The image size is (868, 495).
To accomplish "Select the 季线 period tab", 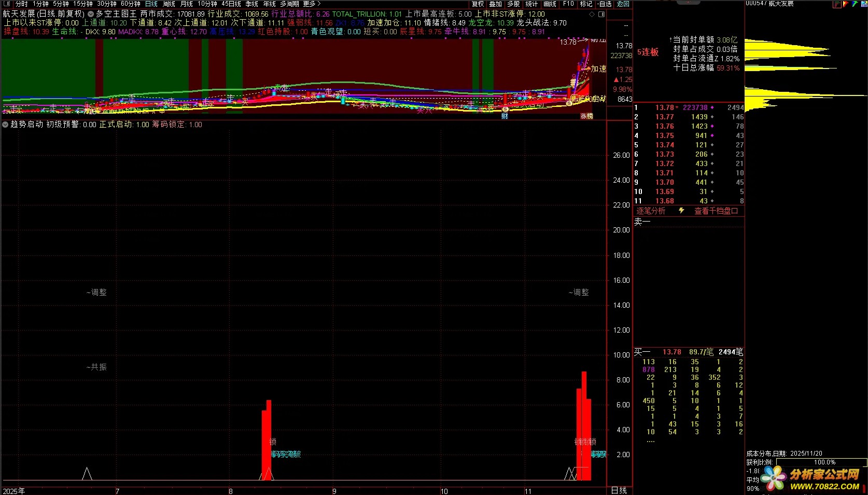I will pos(252,4).
